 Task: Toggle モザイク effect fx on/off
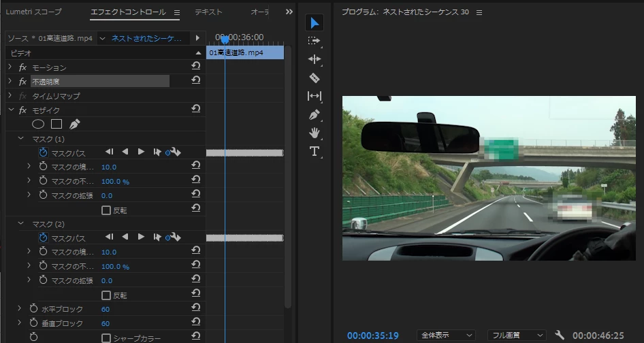click(22, 110)
